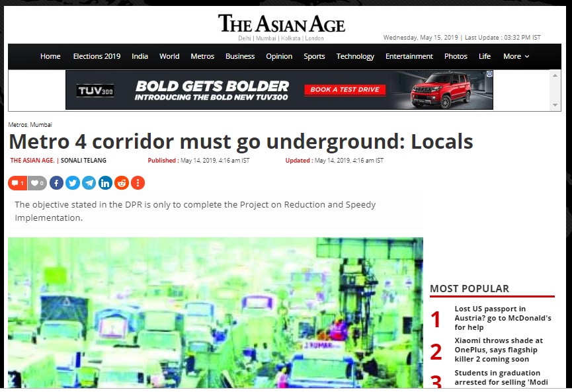Click Book a Test Drive button

coord(345,90)
